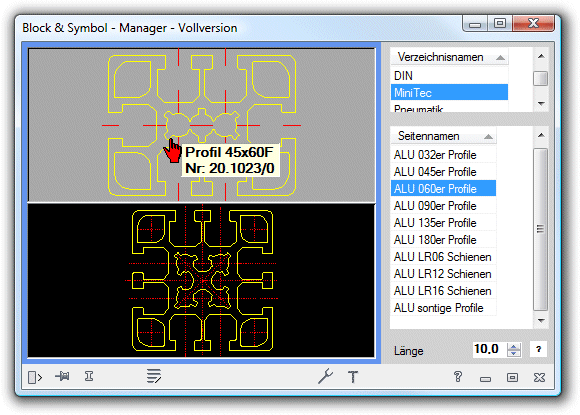Sort by Verzeichnisnamen column header
The image size is (580, 415).
(449, 57)
